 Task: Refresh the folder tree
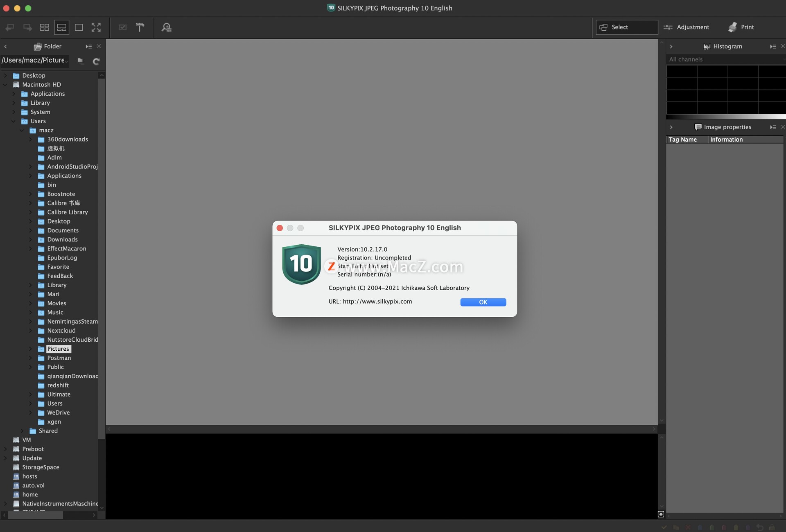tap(96, 61)
